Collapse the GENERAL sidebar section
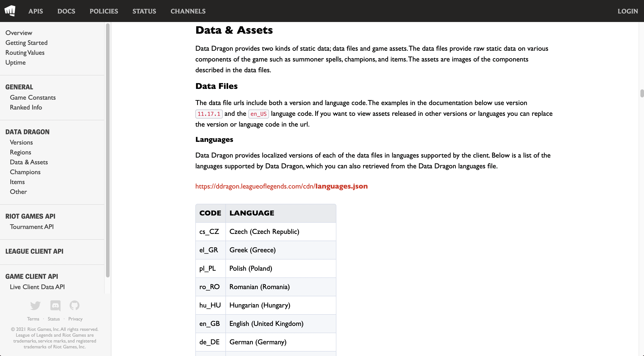This screenshot has height=356, width=644. click(x=19, y=87)
